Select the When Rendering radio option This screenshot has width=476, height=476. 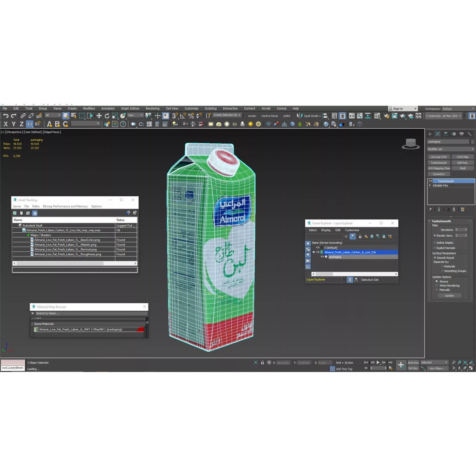[437, 286]
